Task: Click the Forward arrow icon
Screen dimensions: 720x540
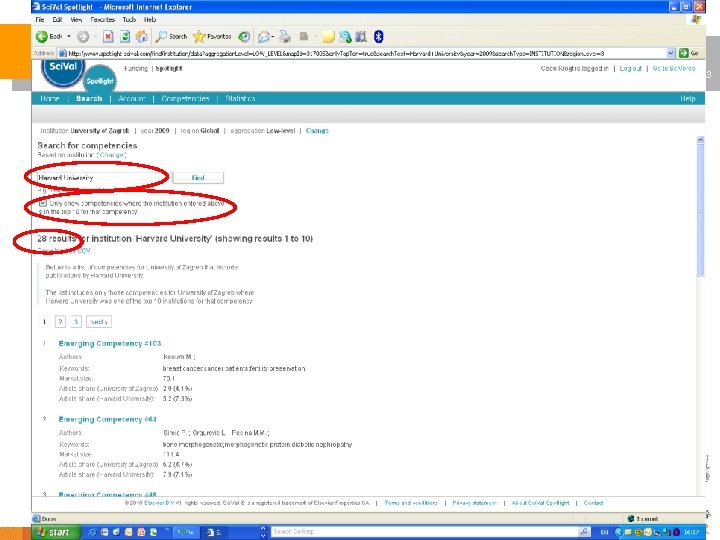Action: (x=83, y=36)
